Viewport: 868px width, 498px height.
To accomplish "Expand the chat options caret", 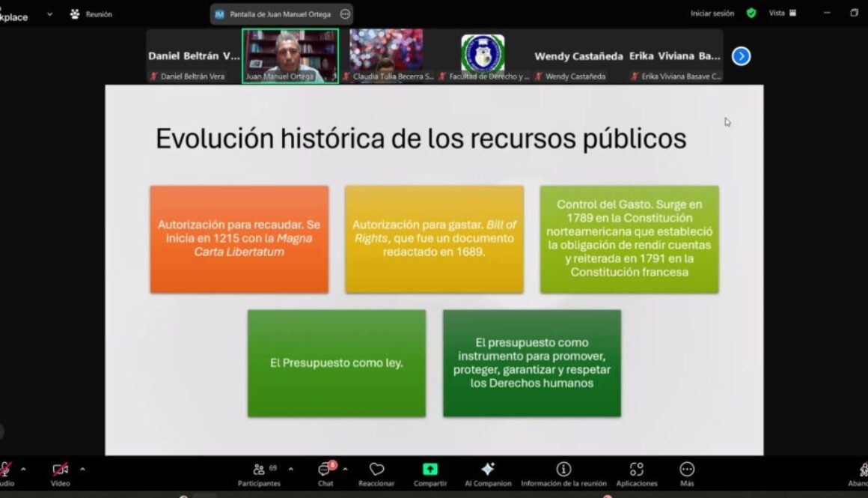I will (x=345, y=470).
